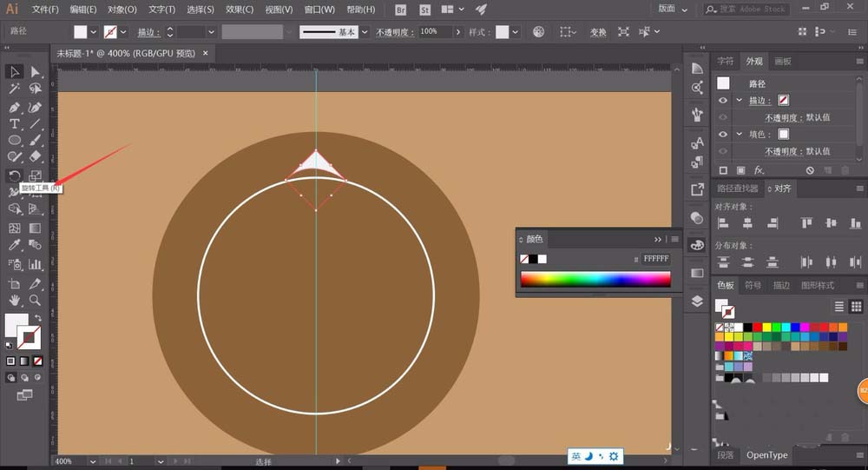This screenshot has height=470, width=868.
Task: Toggle visibility of the 填色 fill attribute
Action: (x=722, y=135)
